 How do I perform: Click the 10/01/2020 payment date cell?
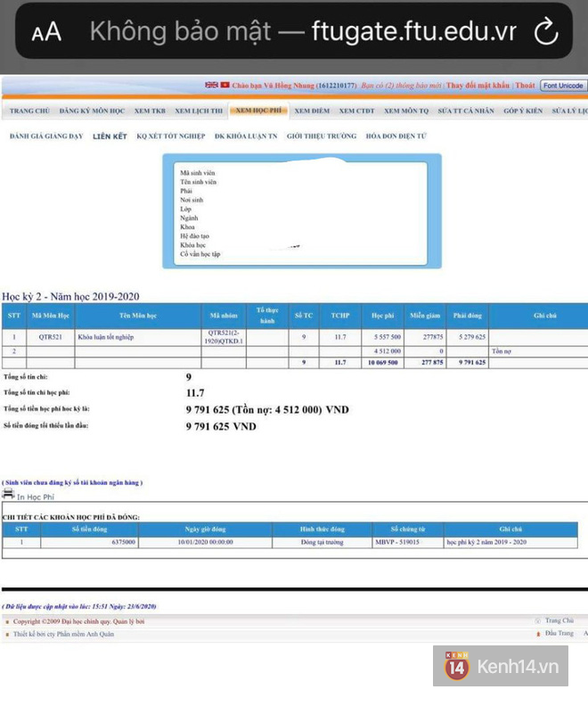point(205,542)
